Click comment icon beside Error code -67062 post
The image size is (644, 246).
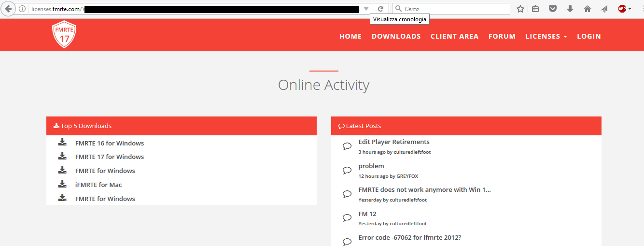(x=347, y=242)
